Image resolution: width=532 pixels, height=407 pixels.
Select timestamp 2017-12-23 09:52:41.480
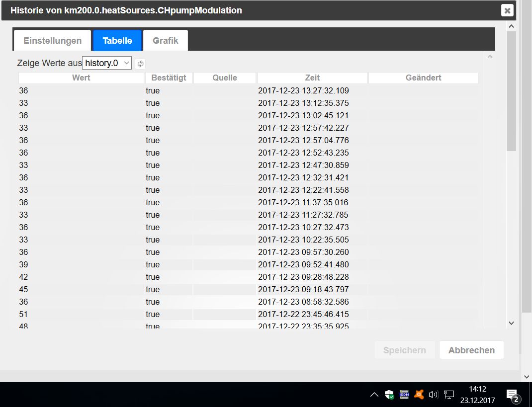tap(303, 264)
